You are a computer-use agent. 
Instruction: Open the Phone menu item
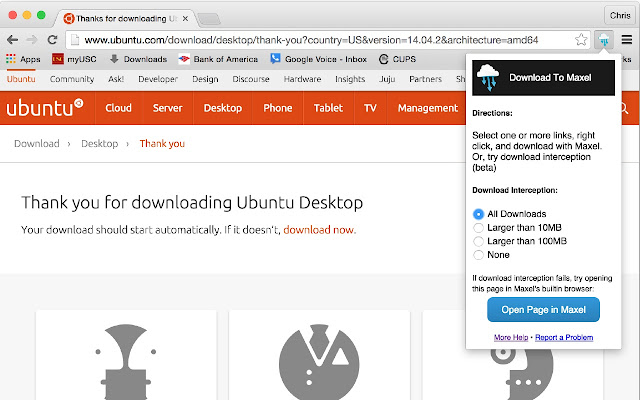[x=278, y=108]
